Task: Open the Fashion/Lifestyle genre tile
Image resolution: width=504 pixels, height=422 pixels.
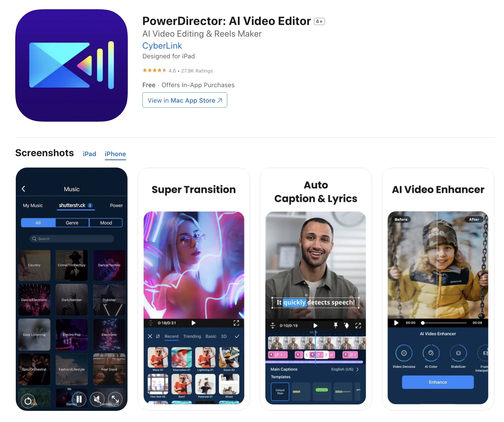Action: 72,369
